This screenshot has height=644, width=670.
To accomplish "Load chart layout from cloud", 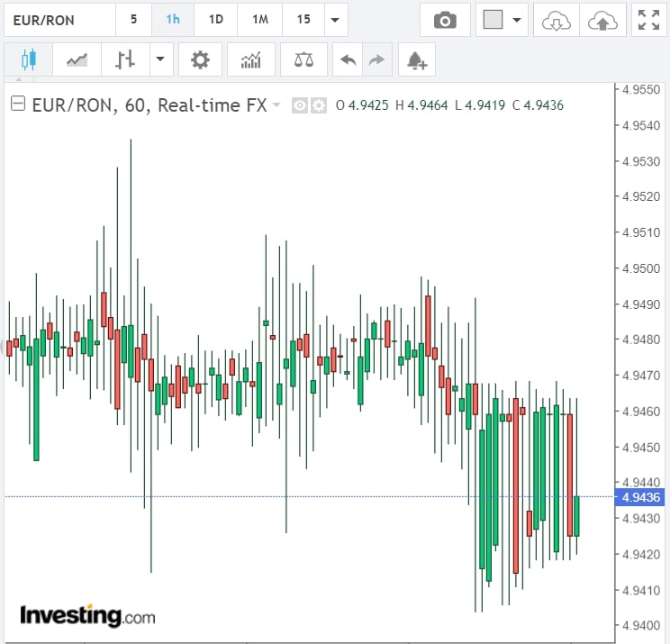I will pyautogui.click(x=556, y=20).
